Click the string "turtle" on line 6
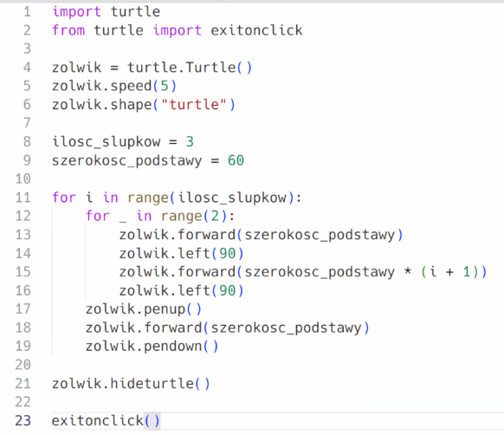Viewport: 504px width, 435px height. pyautogui.click(x=194, y=105)
